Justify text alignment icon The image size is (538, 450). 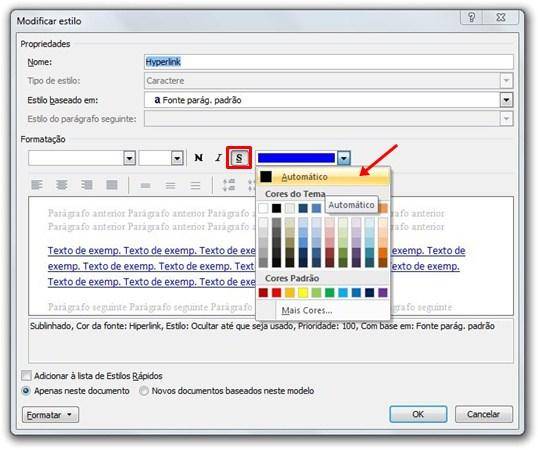pos(112,185)
